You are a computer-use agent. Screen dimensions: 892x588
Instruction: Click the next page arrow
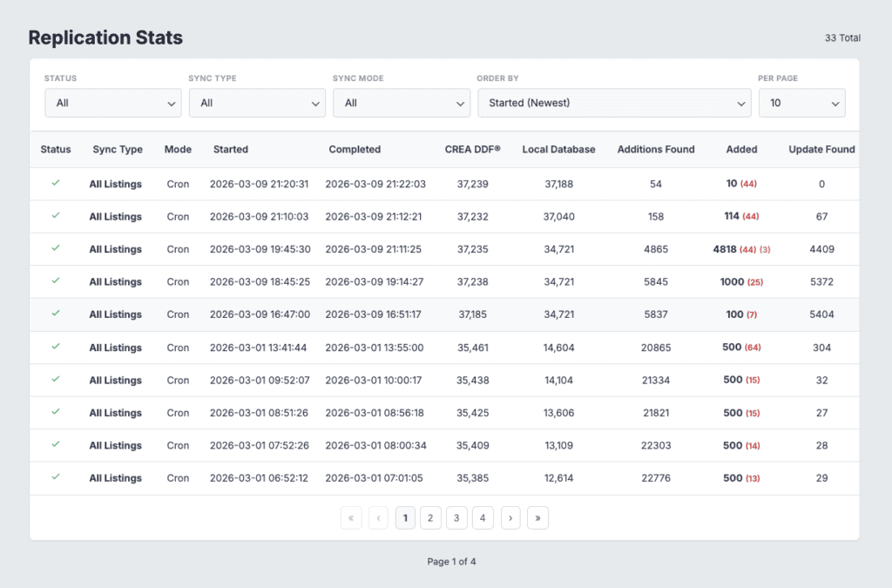510,517
